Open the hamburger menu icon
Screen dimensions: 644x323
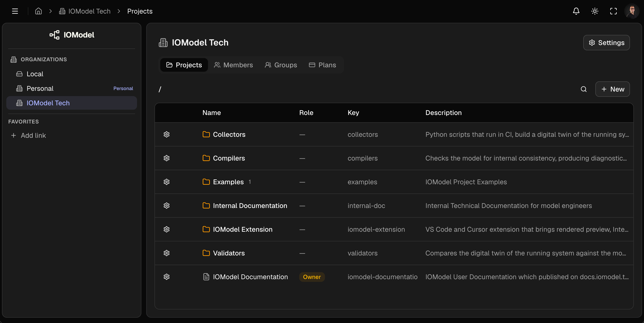(x=15, y=11)
